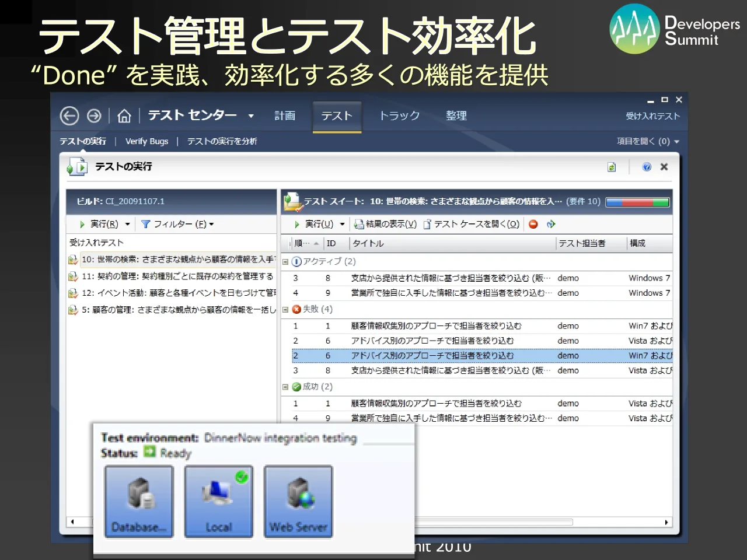Switch to the 計画 tab
Viewport: 747px width, 560px height.
tap(285, 116)
